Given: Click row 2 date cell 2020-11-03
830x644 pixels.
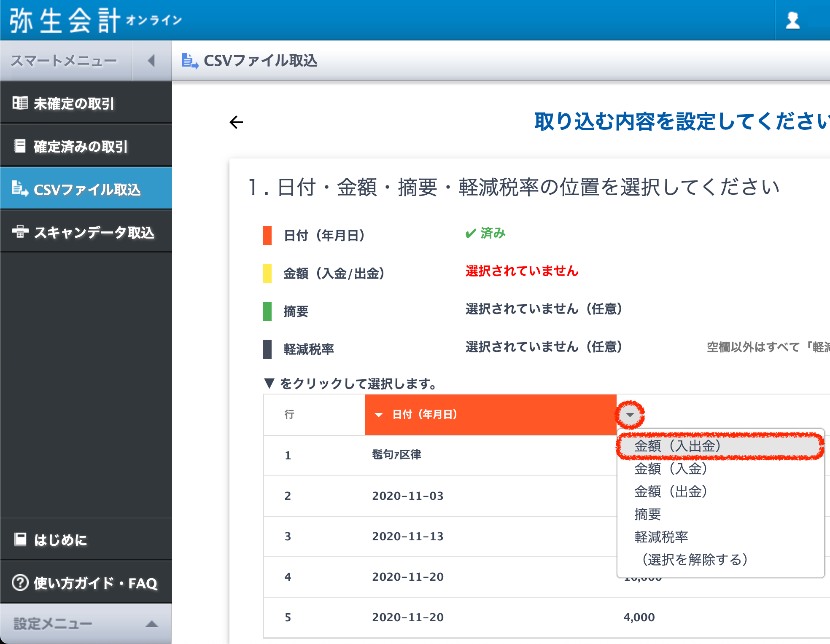Looking at the screenshot, I should pos(407,496).
